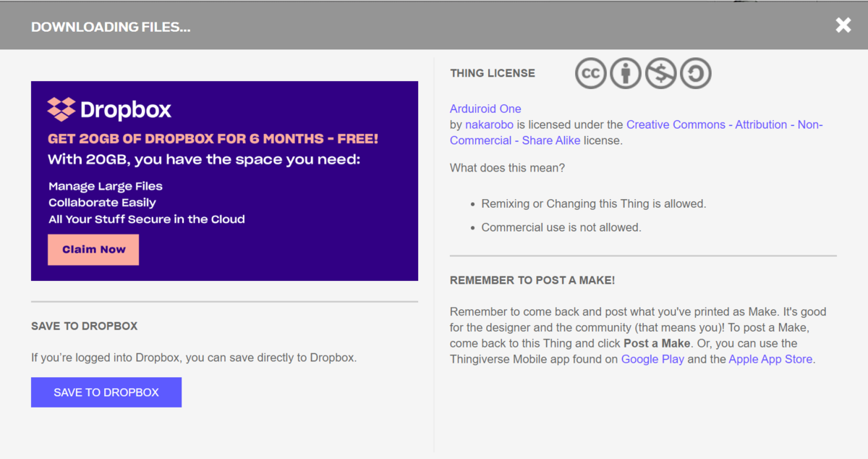Open the Arduiroid One thing link
The image size is (868, 459).
pos(485,109)
